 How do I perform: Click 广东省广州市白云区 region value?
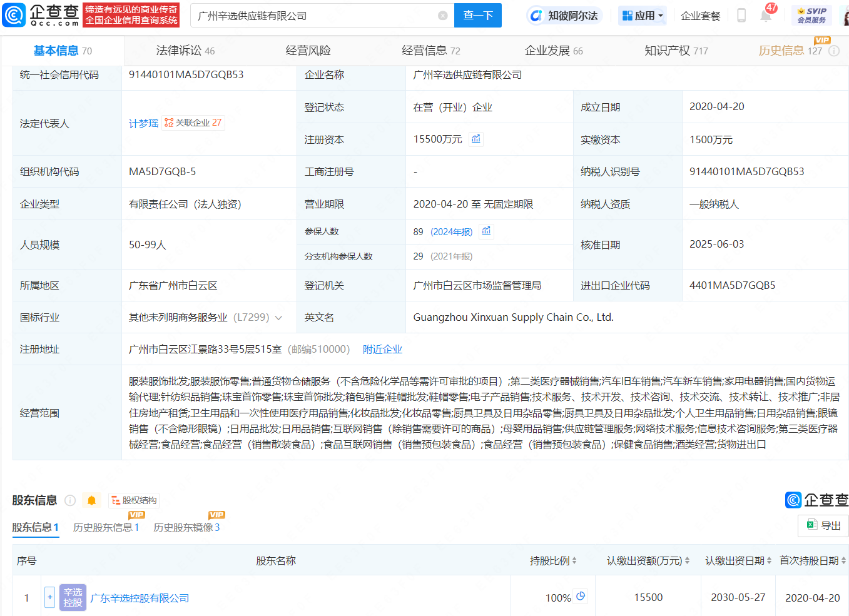[173, 285]
